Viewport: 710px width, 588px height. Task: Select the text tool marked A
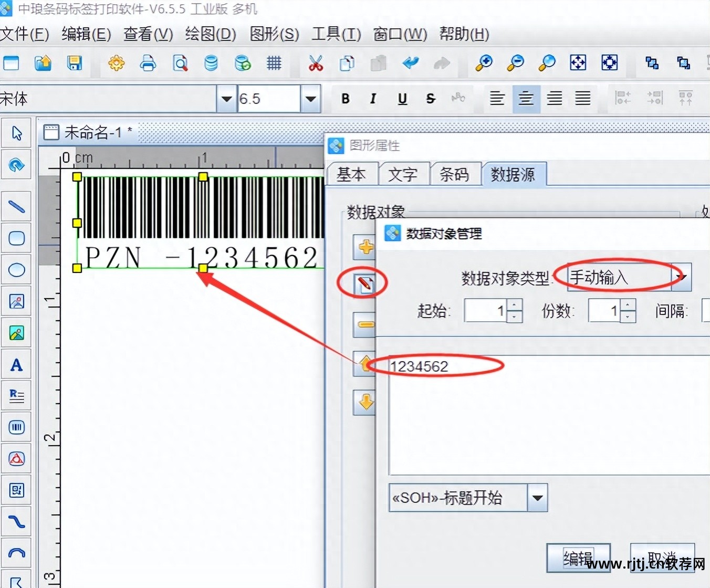(x=16, y=364)
